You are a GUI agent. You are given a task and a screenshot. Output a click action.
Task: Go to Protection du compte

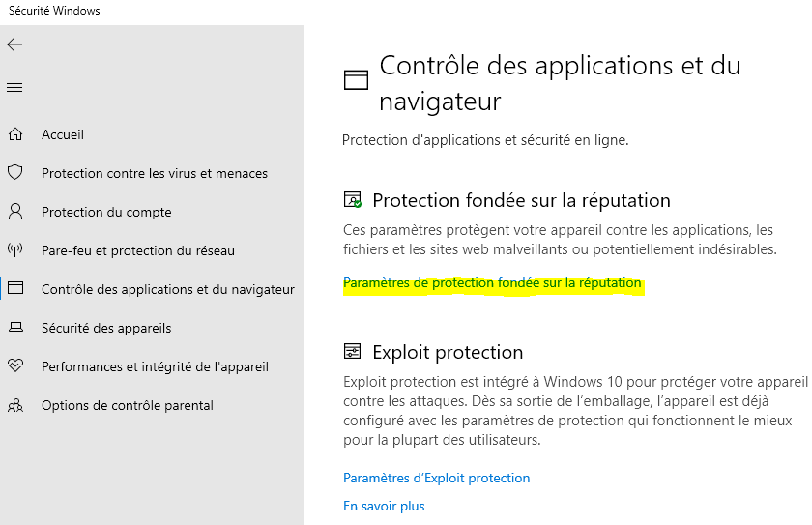coord(106,212)
